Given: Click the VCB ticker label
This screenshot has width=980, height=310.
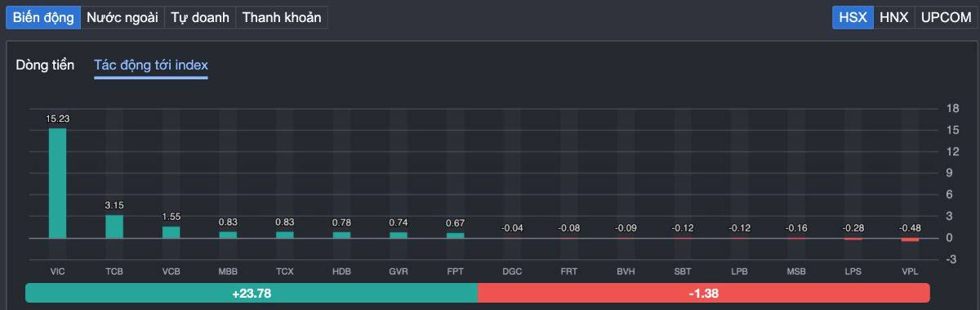Looking at the screenshot, I should (x=171, y=271).
